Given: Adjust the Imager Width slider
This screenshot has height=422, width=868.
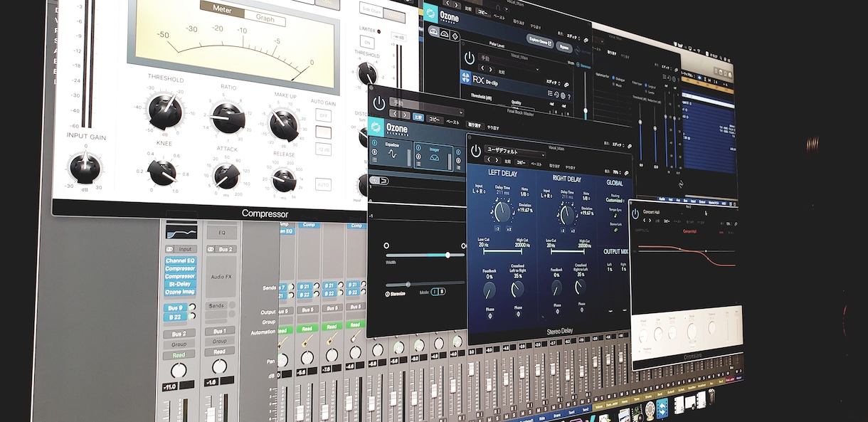Looking at the screenshot, I should [x=424, y=255].
